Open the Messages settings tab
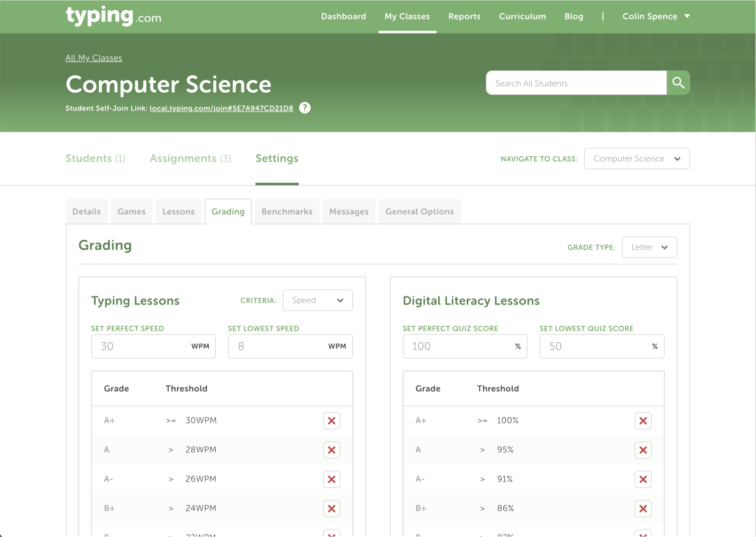The width and height of the screenshot is (756, 537). tap(349, 211)
